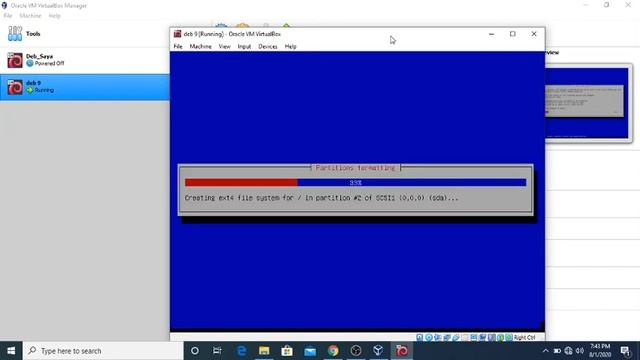Launch Google Chrome from taskbar
The image size is (640, 360).
pyautogui.click(x=333, y=351)
